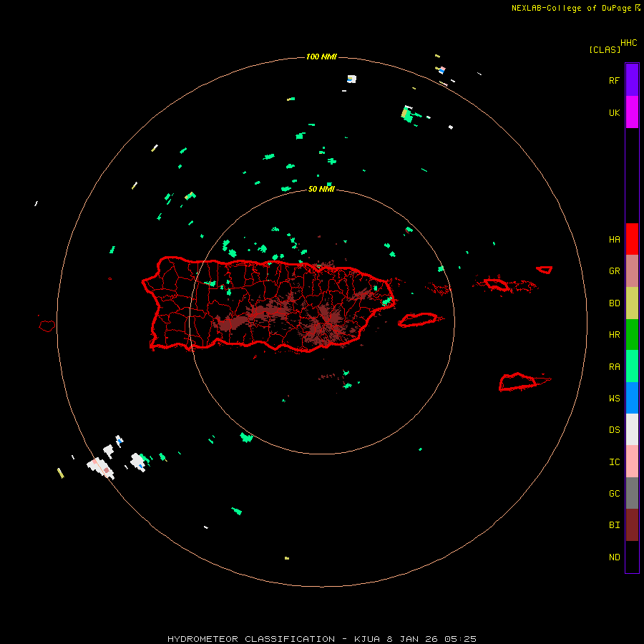Click the IC pink legend swatch
Image resolution: width=644 pixels, height=644 pixels.
(x=632, y=462)
